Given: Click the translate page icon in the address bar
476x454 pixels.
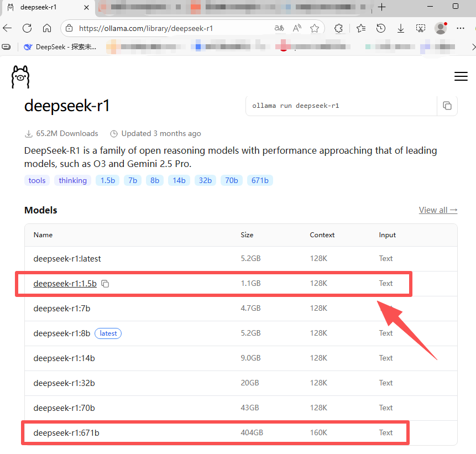Looking at the screenshot, I should point(279,28).
